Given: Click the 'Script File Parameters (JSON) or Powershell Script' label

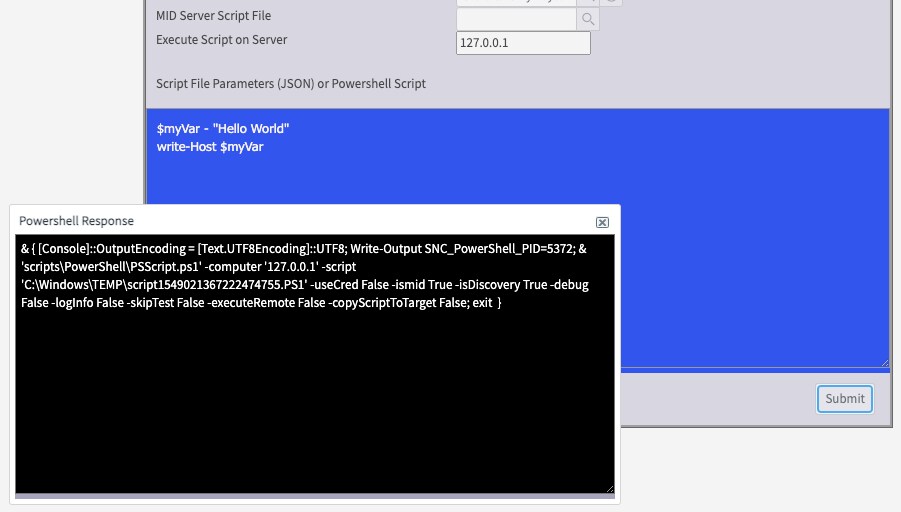Looking at the screenshot, I should 291,84.
